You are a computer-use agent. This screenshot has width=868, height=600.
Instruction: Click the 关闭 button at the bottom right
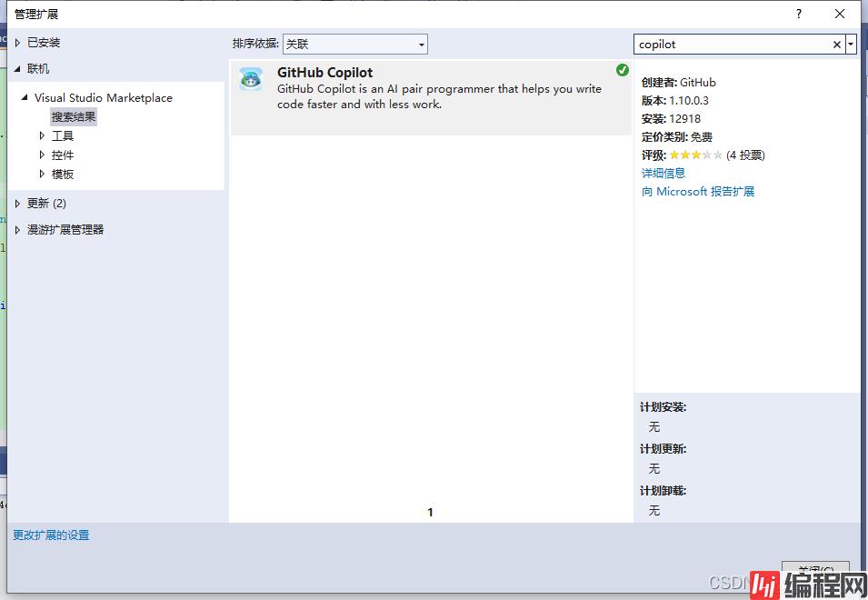pos(815,570)
